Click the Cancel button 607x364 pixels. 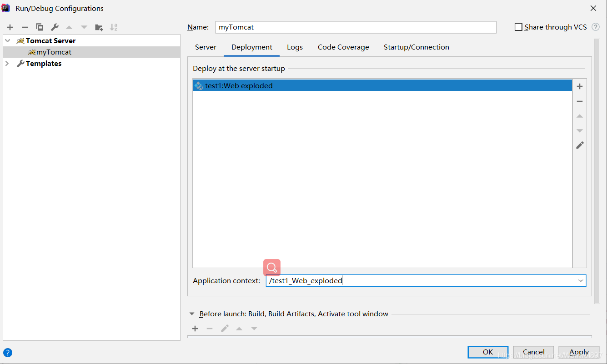534,352
